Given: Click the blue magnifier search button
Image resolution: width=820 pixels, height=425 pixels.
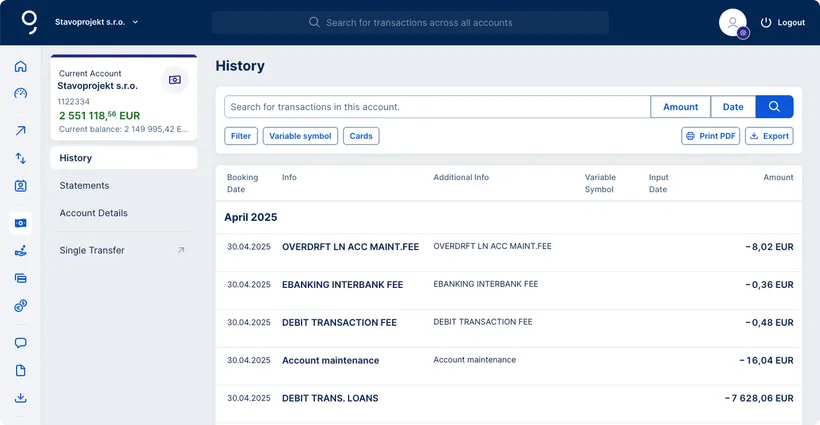Looking at the screenshot, I should click(775, 107).
